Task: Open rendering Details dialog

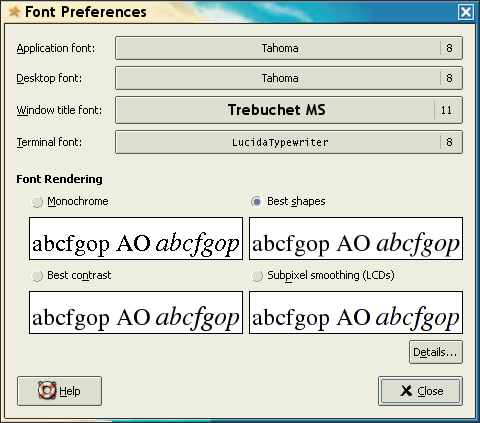Action: 436,352
